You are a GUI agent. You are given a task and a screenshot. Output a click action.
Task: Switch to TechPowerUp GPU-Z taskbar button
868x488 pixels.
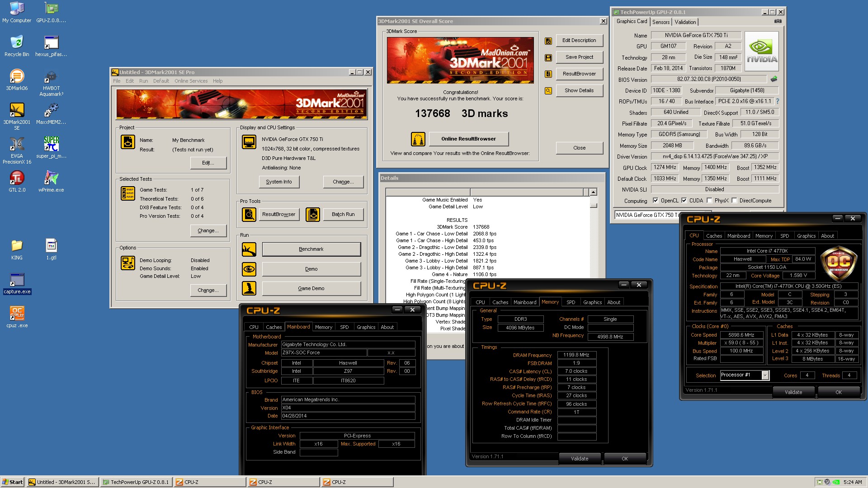click(x=136, y=482)
